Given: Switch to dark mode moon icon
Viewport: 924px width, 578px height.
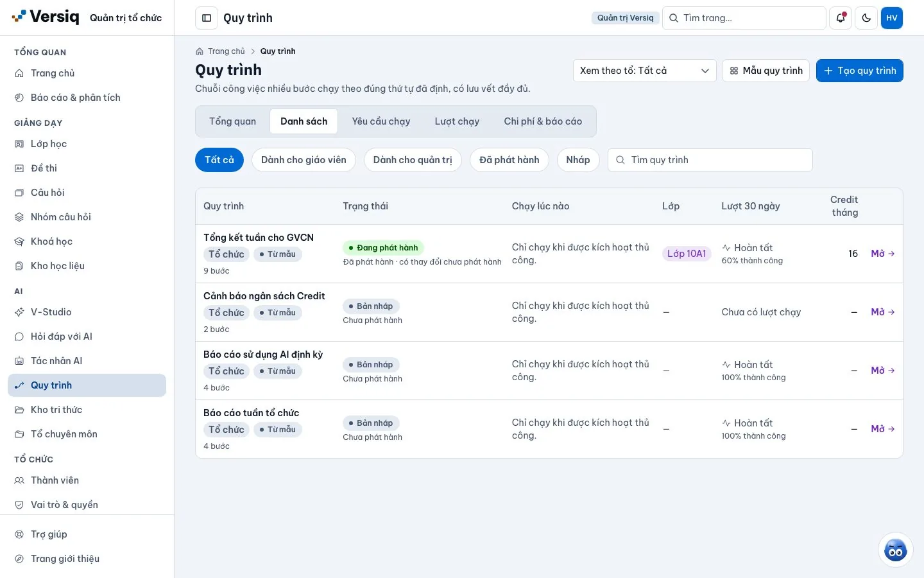Looking at the screenshot, I should (x=866, y=18).
